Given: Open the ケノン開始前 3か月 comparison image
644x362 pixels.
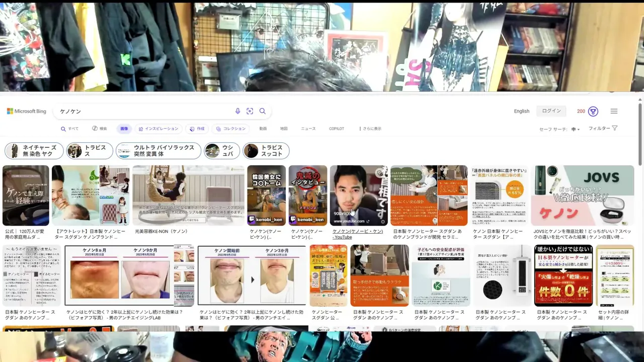Looking at the screenshot, I should coord(252,276).
